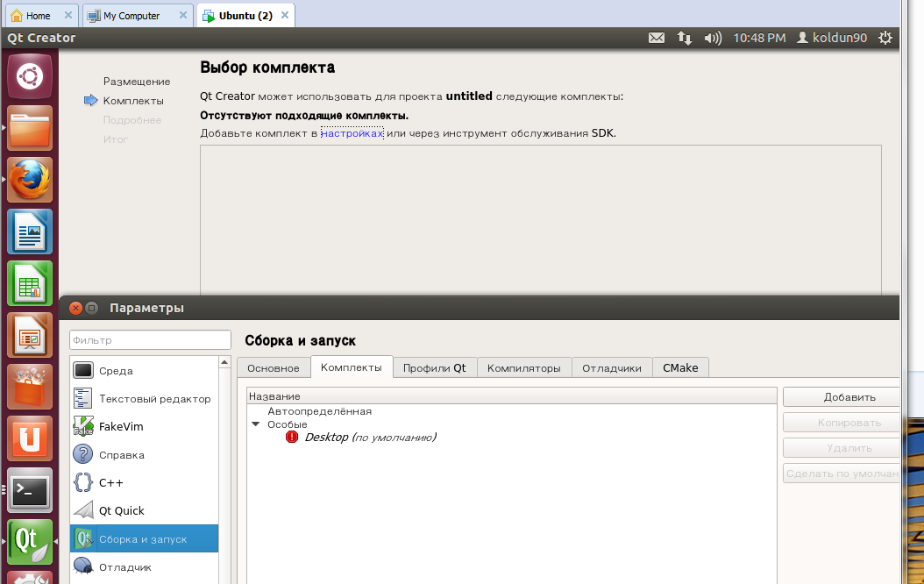This screenshot has width=924, height=584.
Task: Click the Подробнее wizard step
Action: tap(132, 120)
